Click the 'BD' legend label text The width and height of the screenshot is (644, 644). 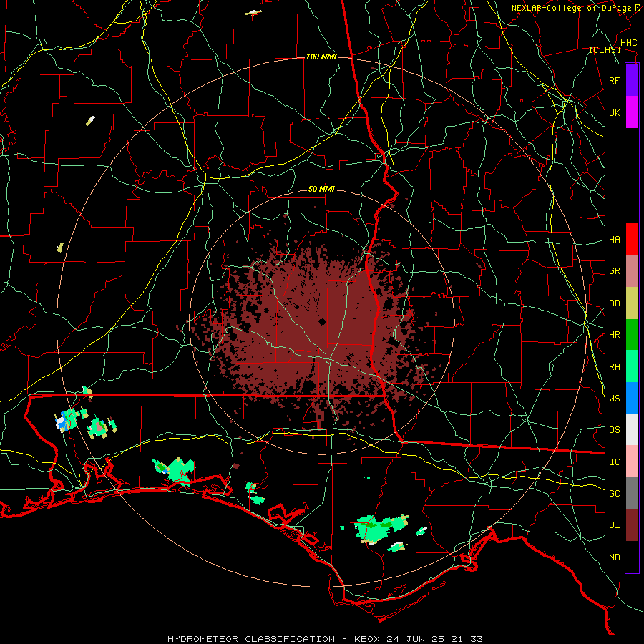click(x=614, y=303)
